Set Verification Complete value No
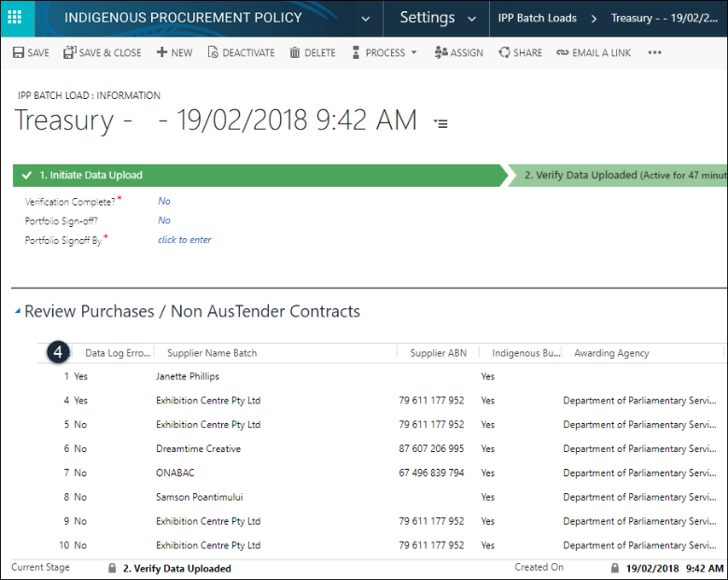 click(x=164, y=201)
